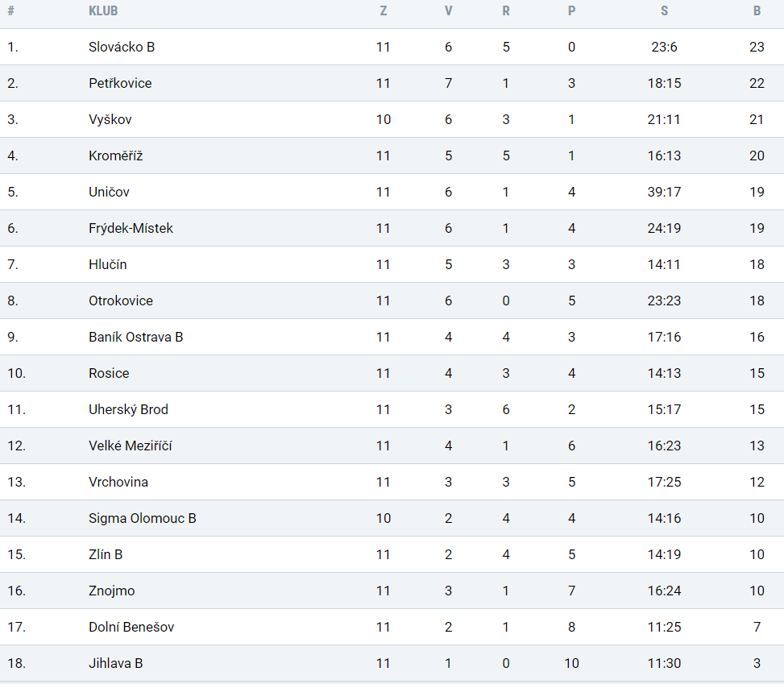The image size is (784, 684).
Task: Select the Petřkovice team name
Action: (120, 83)
